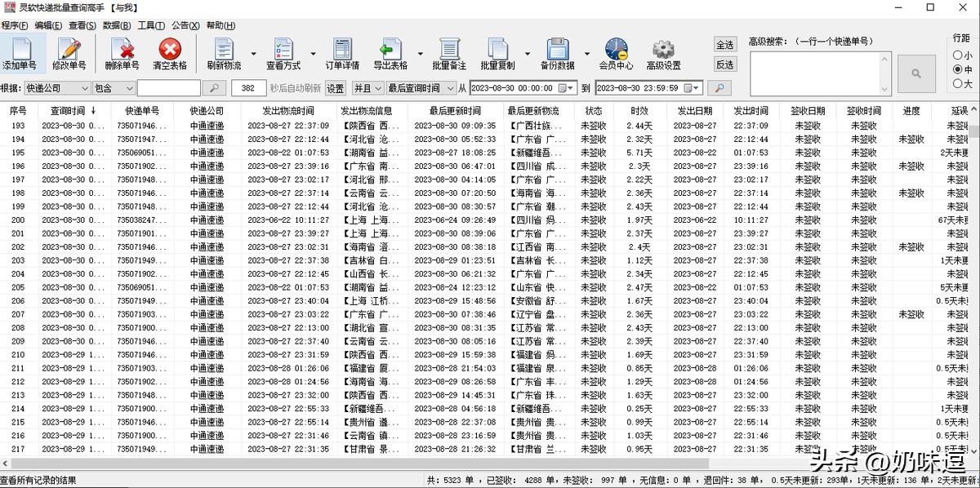This screenshot has height=488, width=980.
Task: Choose the 大 row spacing radio button
Action: coord(958,83)
